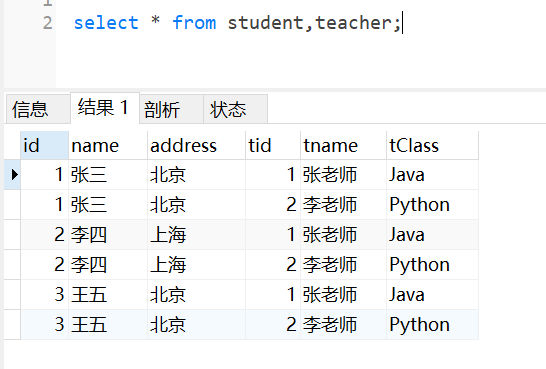Select 张老师 cell in the 王五 row
Image resolution: width=546 pixels, height=369 pixels.
tap(343, 295)
